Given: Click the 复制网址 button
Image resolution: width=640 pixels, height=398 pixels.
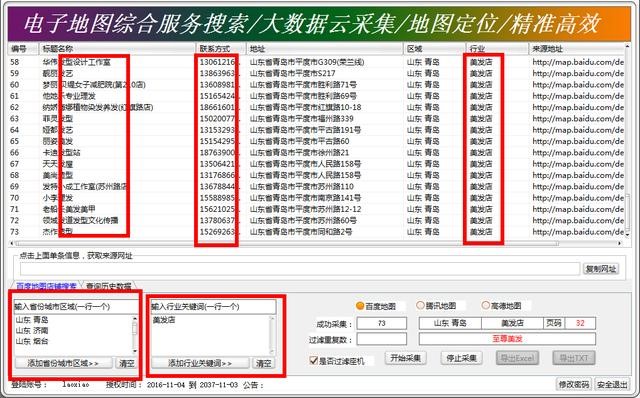Looking at the screenshot, I should [x=601, y=269].
